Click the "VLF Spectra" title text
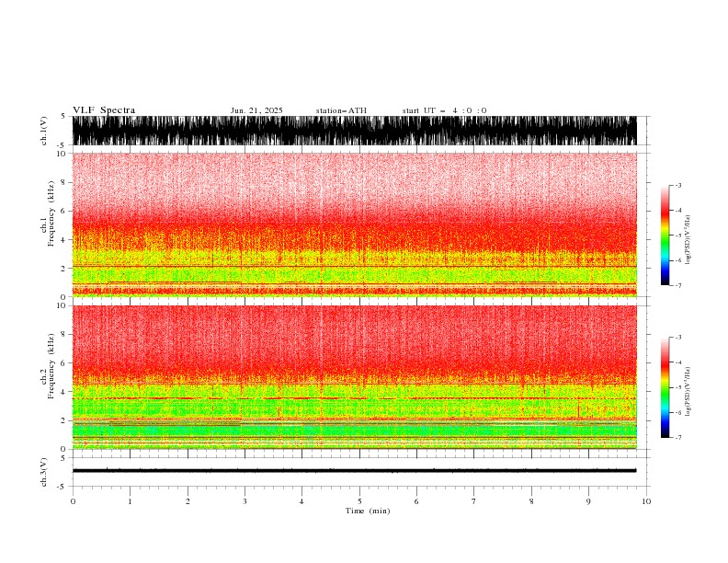This screenshot has width=728, height=563. (104, 110)
